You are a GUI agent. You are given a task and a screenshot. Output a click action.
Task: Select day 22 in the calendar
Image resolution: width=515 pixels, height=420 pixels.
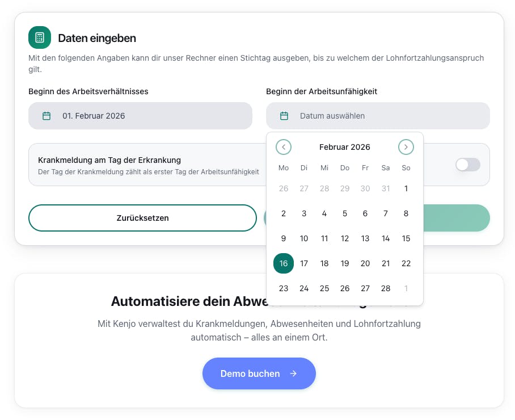pos(406,263)
